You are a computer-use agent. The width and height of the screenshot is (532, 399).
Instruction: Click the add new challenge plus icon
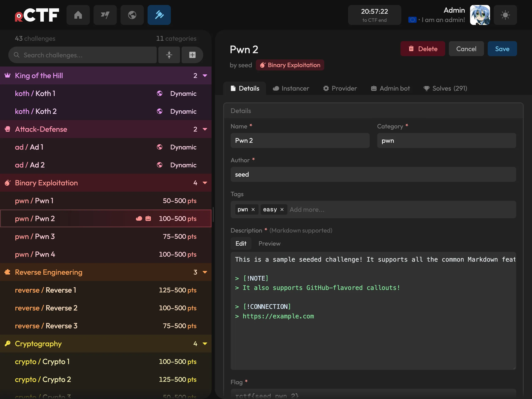(192, 55)
